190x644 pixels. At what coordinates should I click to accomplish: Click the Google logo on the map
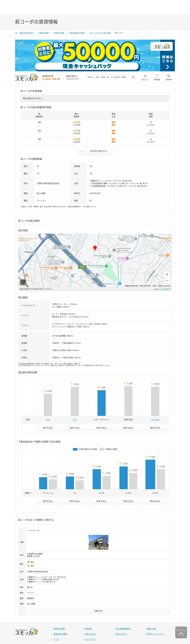click(95, 283)
